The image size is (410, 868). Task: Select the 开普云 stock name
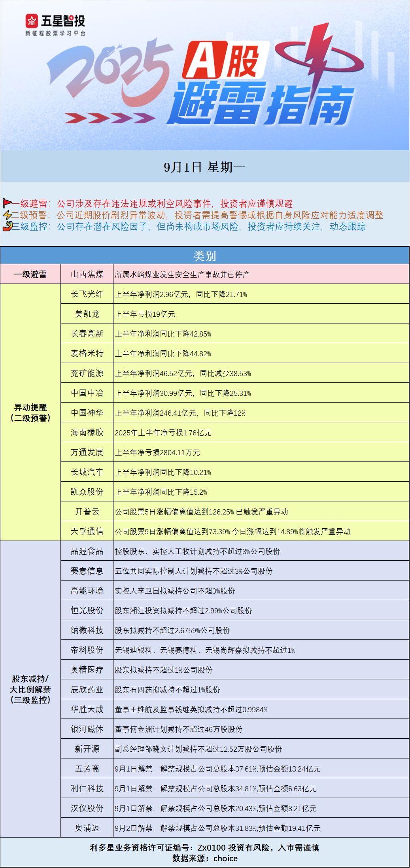87,511
